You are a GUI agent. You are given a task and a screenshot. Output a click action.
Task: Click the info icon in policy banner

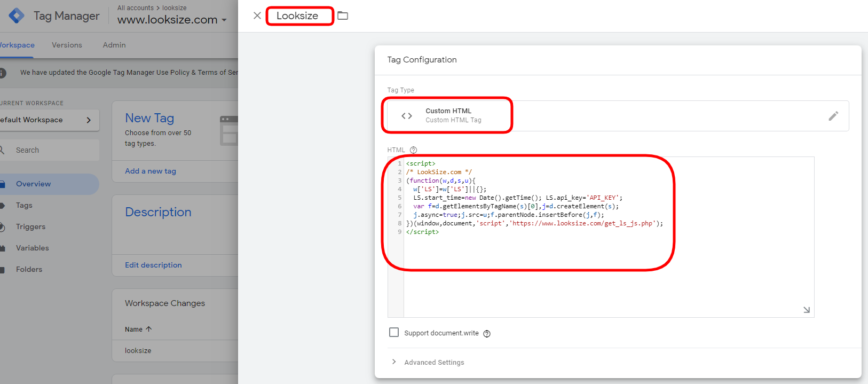tap(2, 73)
